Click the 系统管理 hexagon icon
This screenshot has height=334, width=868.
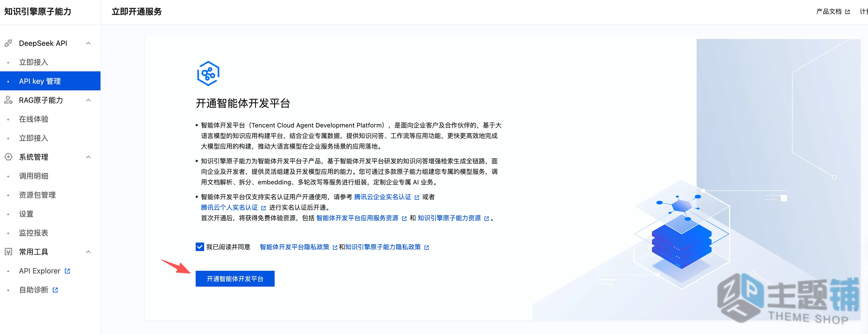tap(8, 157)
